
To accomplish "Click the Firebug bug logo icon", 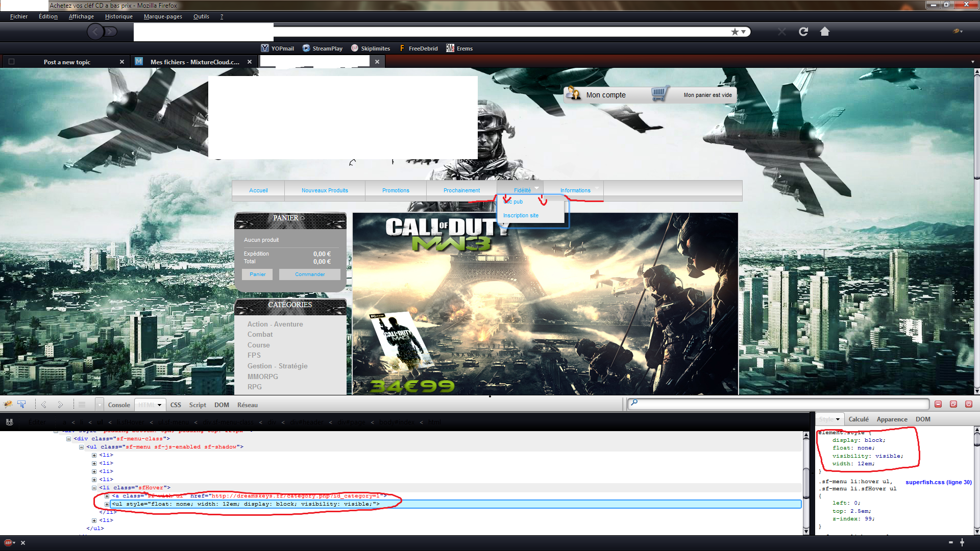I will [x=8, y=405].
